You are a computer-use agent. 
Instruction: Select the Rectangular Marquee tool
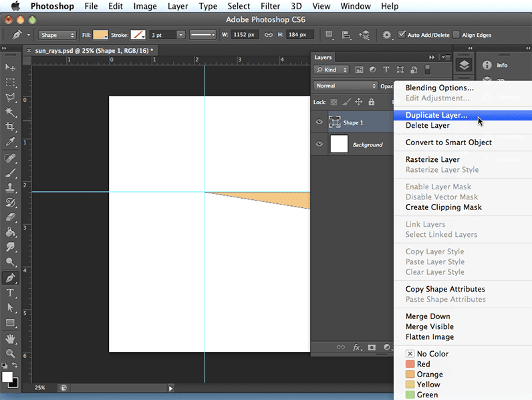pyautogui.click(x=10, y=82)
